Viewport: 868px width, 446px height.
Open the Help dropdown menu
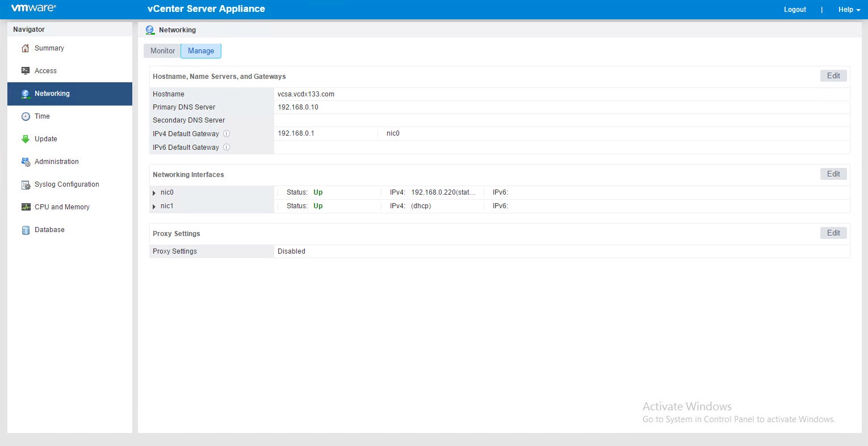(x=849, y=10)
